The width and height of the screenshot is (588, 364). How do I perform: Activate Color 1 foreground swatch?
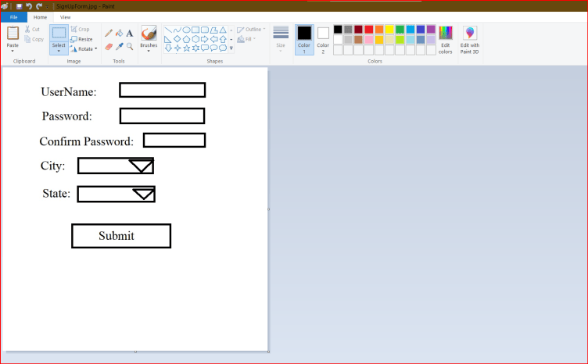pyautogui.click(x=304, y=40)
